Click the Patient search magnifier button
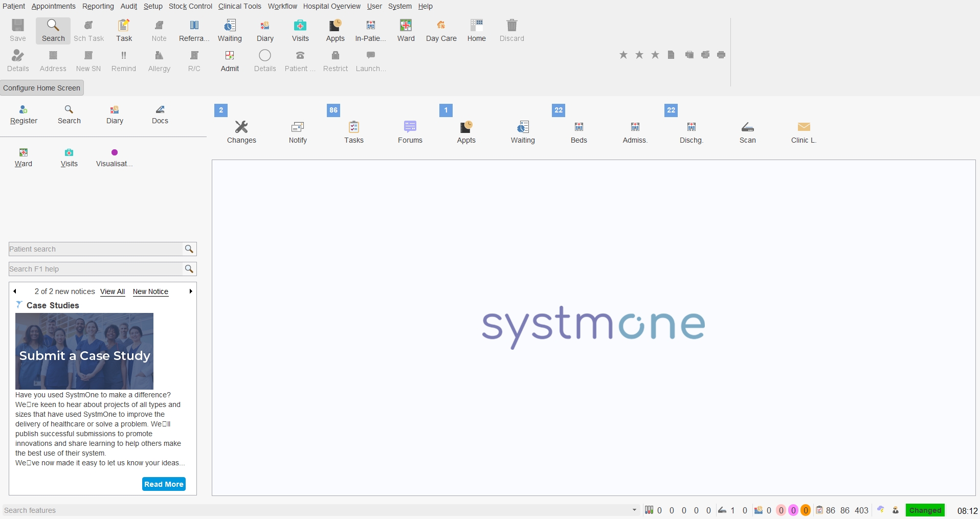This screenshot has width=980, height=519. (x=189, y=249)
